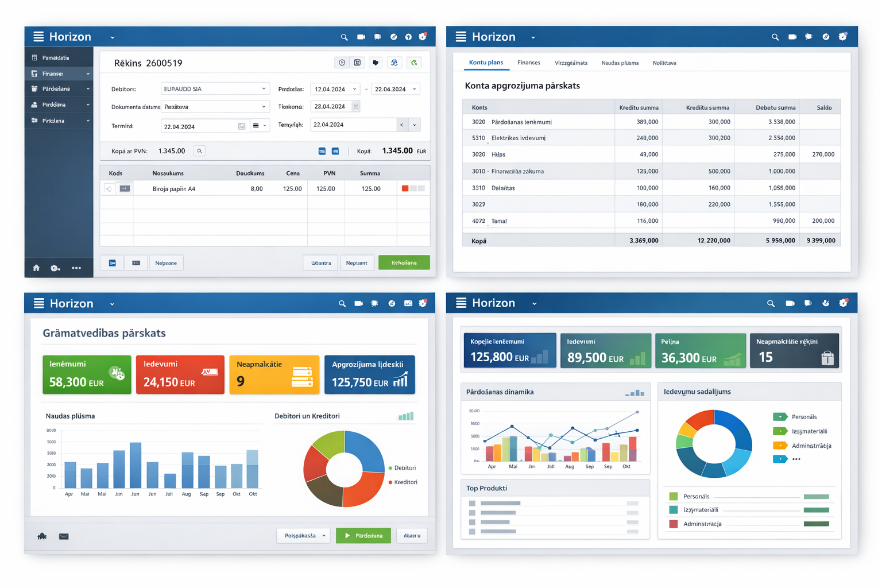This screenshot has width=882, height=588.
Task: Switch to the Virzsgrāmata tab
Action: [570, 63]
